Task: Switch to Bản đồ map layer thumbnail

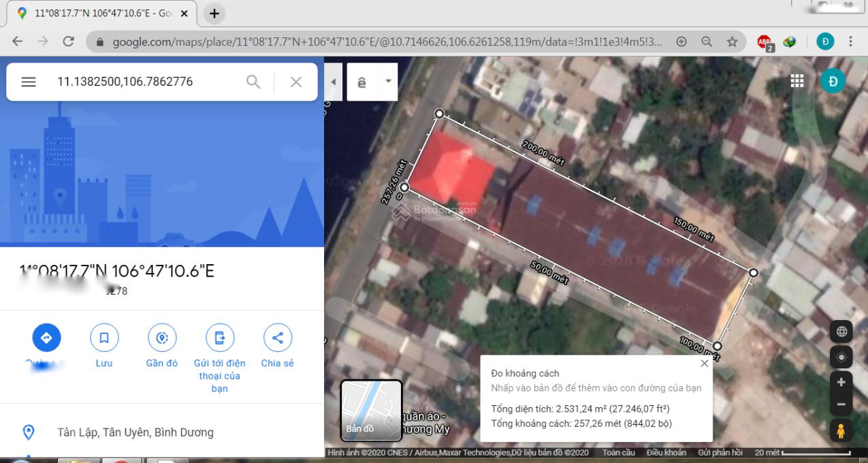Action: pos(371,411)
